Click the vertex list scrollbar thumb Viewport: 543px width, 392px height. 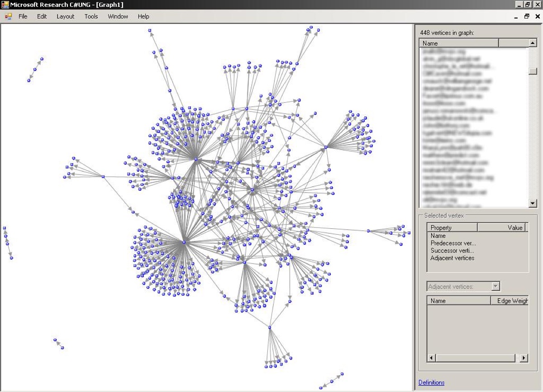pyautogui.click(x=533, y=71)
